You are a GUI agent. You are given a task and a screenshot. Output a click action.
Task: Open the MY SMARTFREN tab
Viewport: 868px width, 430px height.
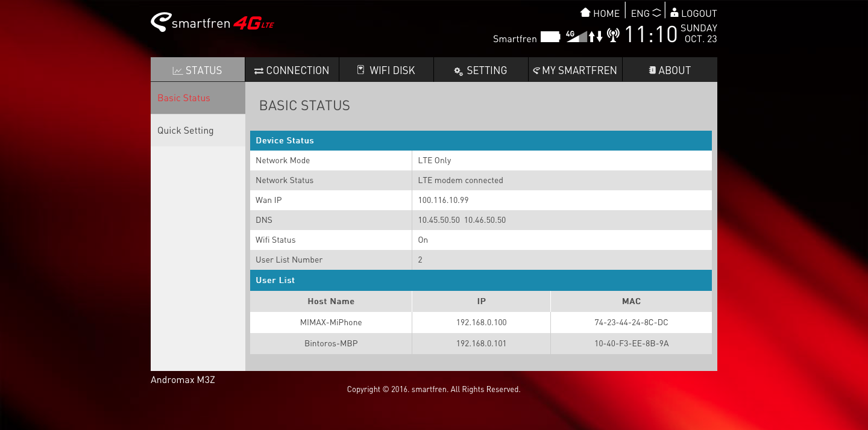coord(575,70)
